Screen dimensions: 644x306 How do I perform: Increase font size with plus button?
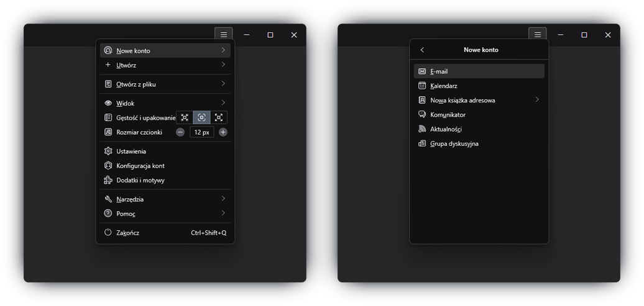(x=223, y=132)
